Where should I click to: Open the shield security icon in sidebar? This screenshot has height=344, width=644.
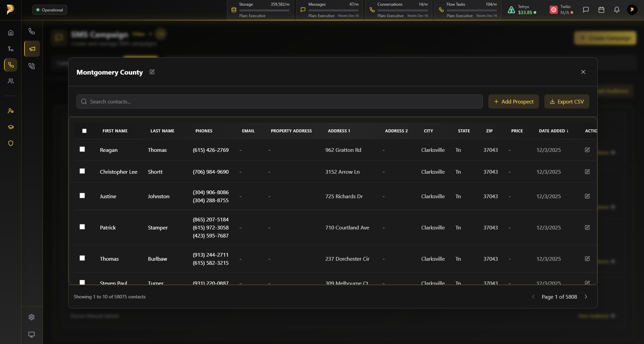pyautogui.click(x=11, y=143)
